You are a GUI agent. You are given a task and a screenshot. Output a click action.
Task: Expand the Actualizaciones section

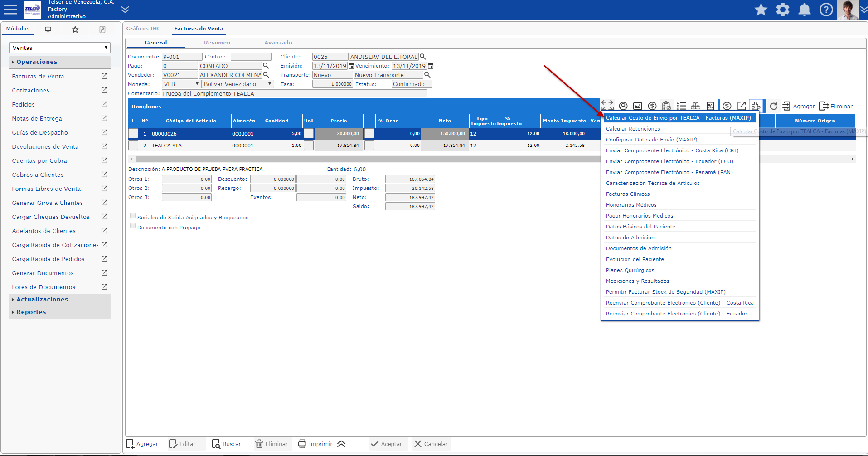60,300
